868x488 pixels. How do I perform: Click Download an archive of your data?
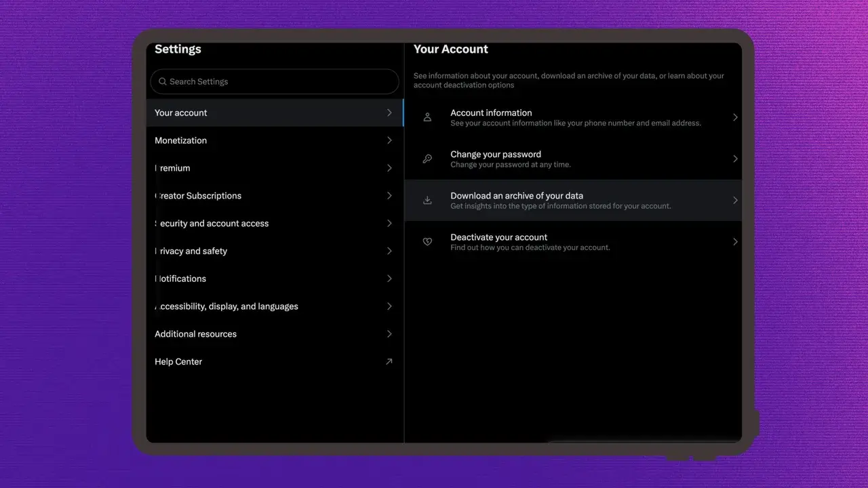[517, 196]
